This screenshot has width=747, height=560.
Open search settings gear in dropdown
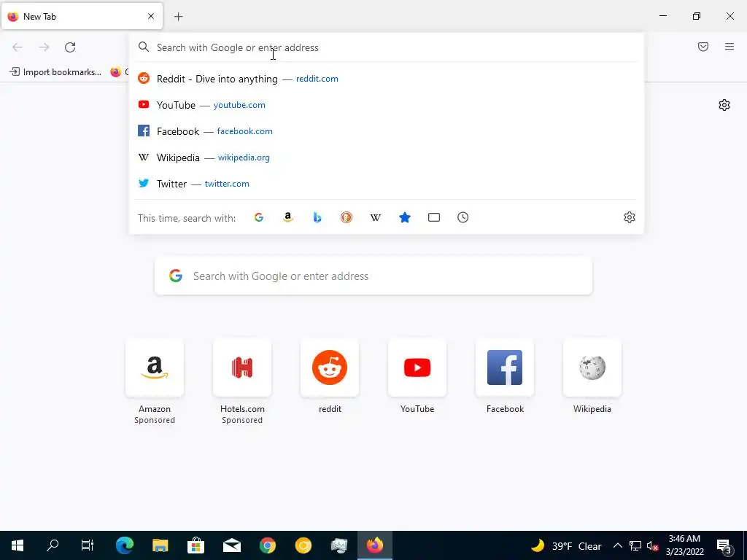click(630, 217)
